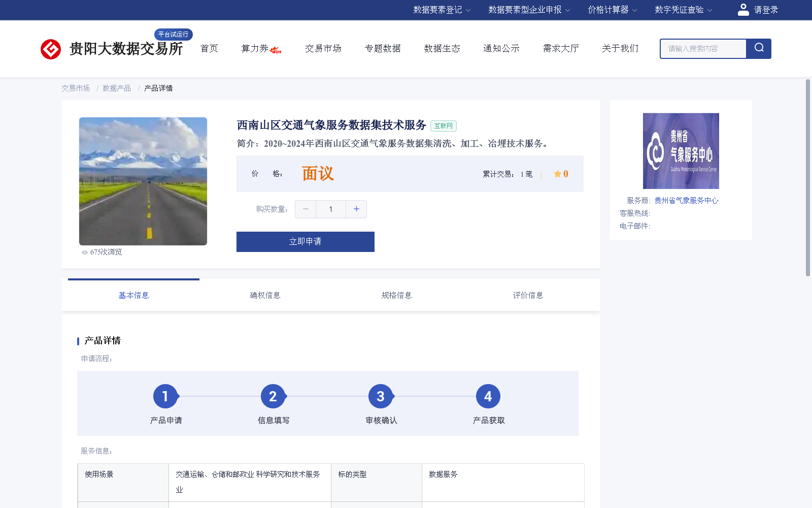Open the 专题数据 nav item
Screen dimensions: 812x508
383,48
